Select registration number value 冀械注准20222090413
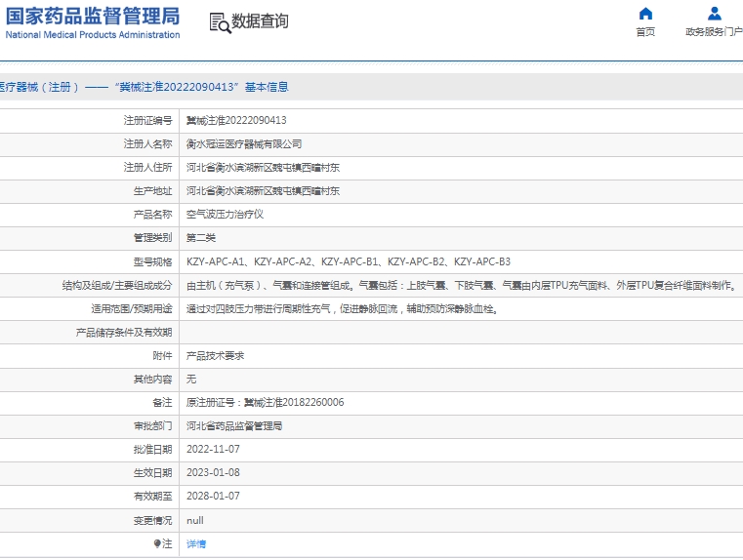The height and width of the screenshot is (560, 743). click(236, 120)
